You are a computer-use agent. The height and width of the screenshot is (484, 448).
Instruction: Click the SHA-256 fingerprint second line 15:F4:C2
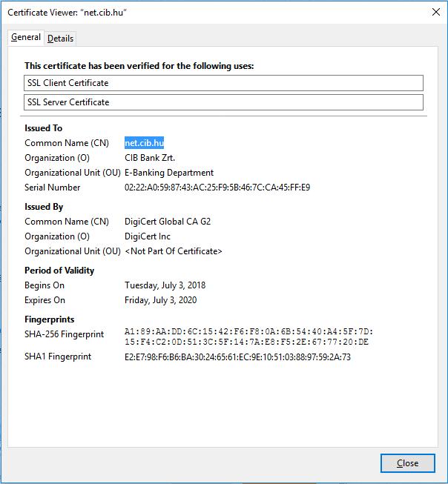click(x=246, y=342)
